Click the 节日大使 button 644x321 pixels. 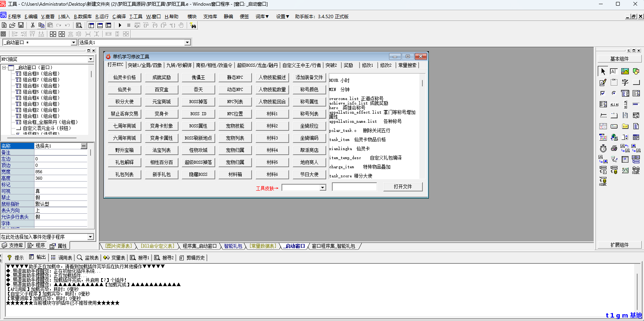click(x=309, y=174)
